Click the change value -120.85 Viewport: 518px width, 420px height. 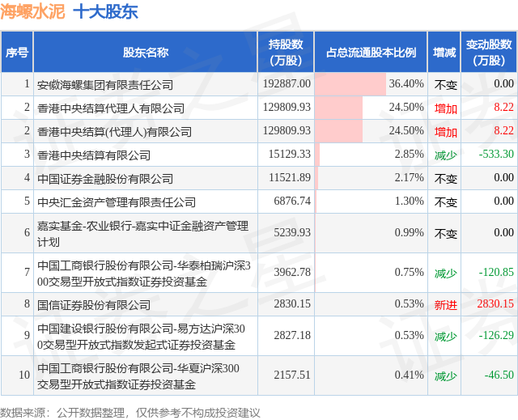click(496, 272)
